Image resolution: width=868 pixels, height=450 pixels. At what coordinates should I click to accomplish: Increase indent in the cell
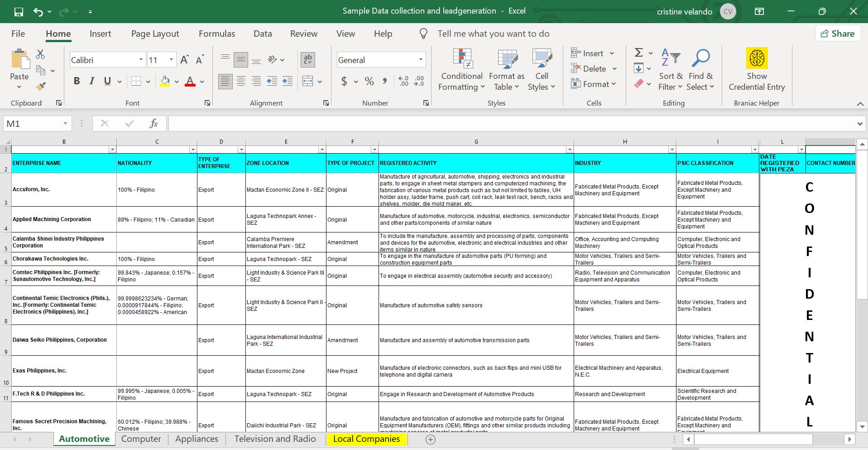[x=288, y=81]
